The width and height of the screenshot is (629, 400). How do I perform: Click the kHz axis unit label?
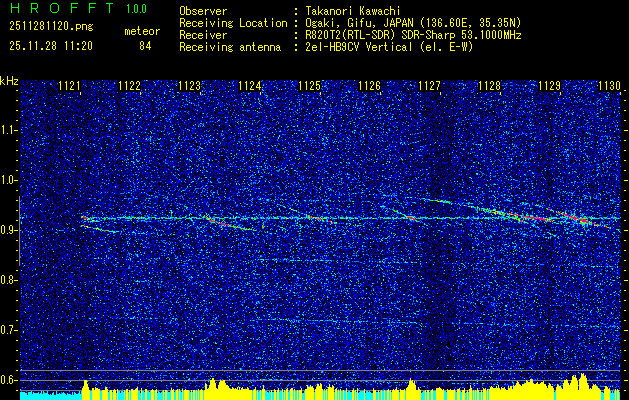9,81
